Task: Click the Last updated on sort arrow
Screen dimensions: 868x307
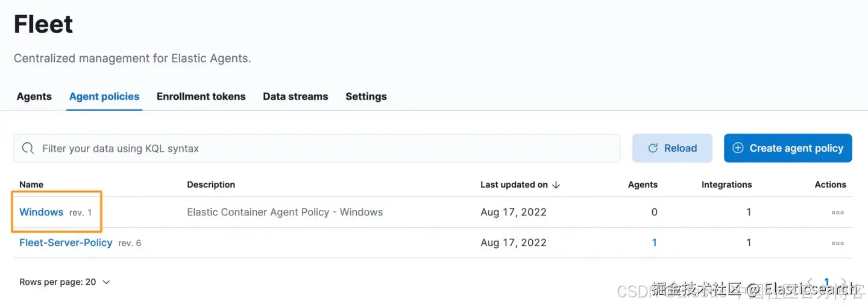Action: [556, 185]
